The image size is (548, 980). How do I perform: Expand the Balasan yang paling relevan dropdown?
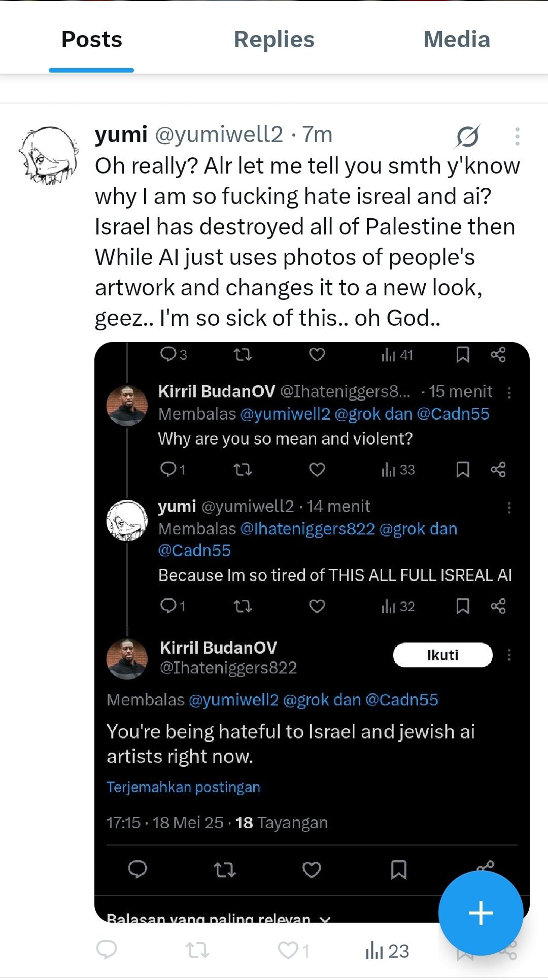click(x=218, y=918)
